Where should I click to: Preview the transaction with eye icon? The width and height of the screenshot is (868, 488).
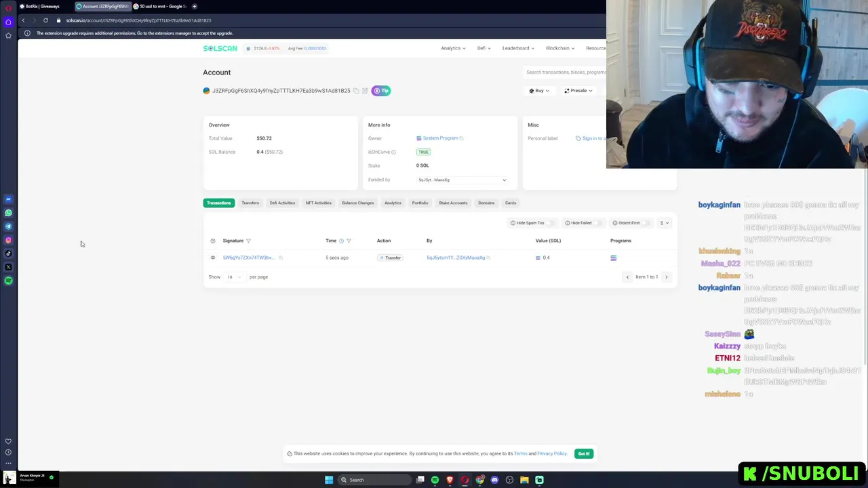(212, 258)
